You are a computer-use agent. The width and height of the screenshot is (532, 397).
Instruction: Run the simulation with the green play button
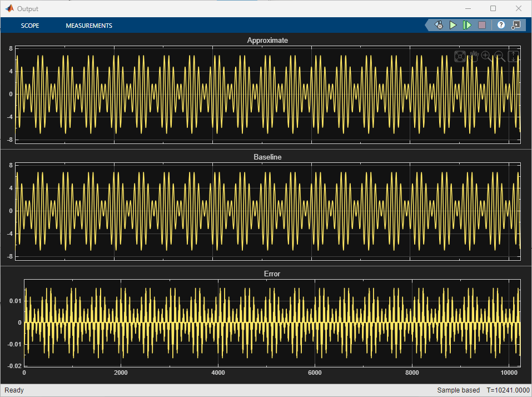[x=453, y=25]
